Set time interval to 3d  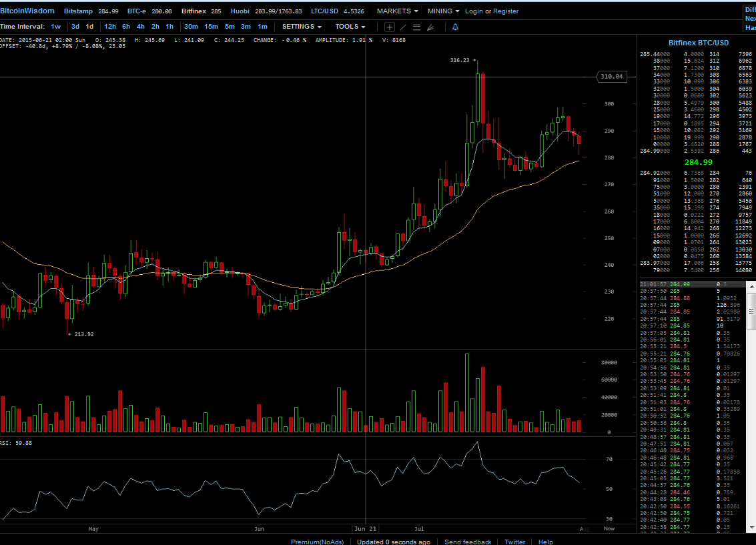click(75, 27)
